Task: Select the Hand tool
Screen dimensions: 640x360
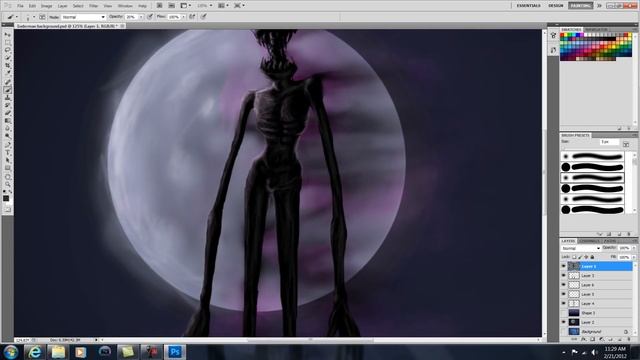Action: click(7, 177)
